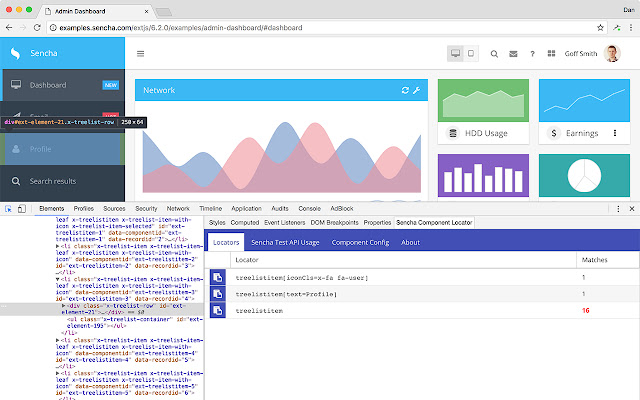Switch to DevTools Security tab
The height and width of the screenshot is (400, 640).
(x=146, y=209)
